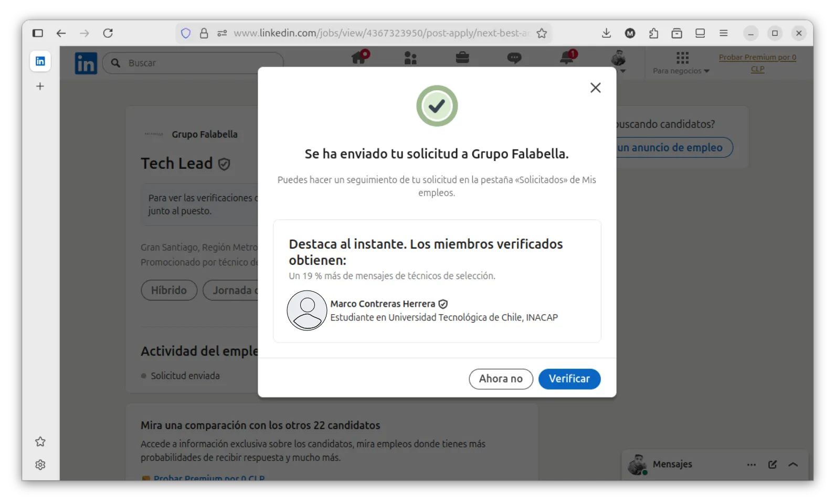Expand the Para negocios menu

pyautogui.click(x=681, y=63)
